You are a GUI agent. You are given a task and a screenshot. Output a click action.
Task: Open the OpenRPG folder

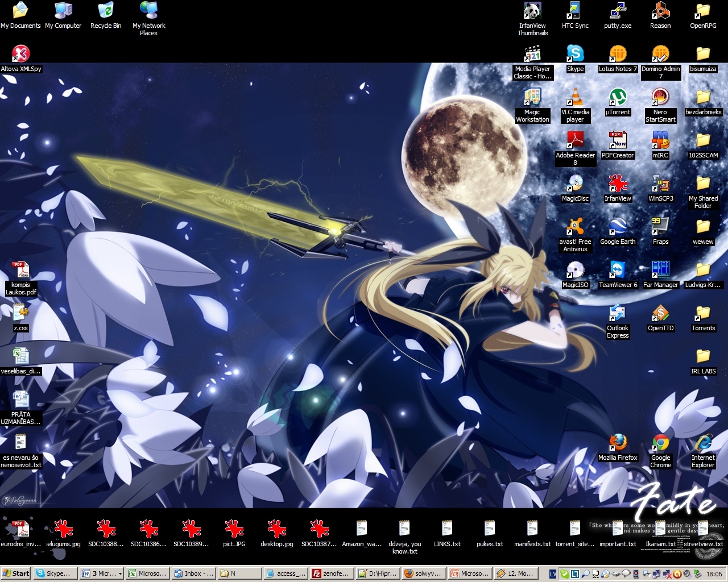tap(703, 15)
